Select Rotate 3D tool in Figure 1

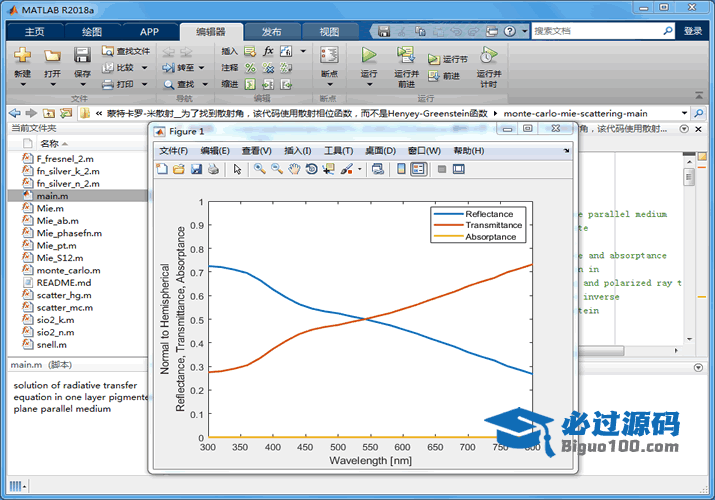(x=311, y=169)
